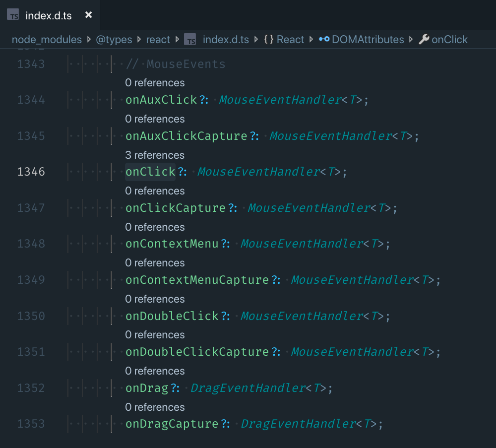Show references above onClickCapture
496x448 pixels.
pos(155,191)
